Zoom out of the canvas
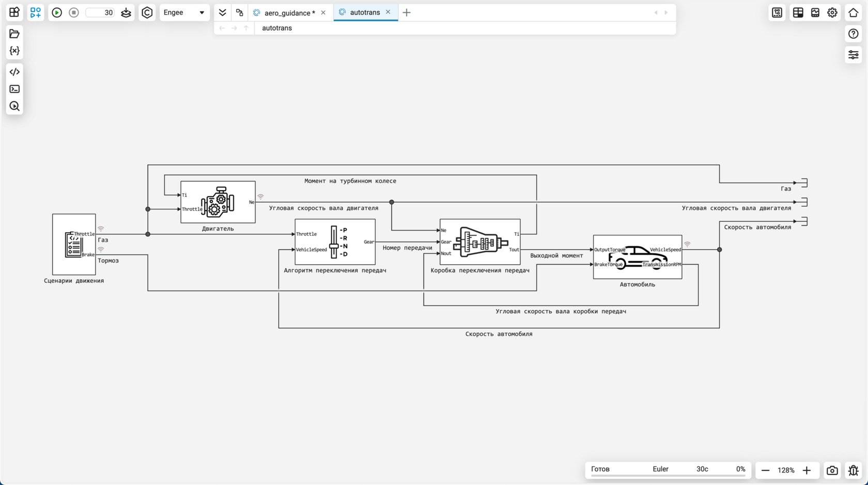 765,471
